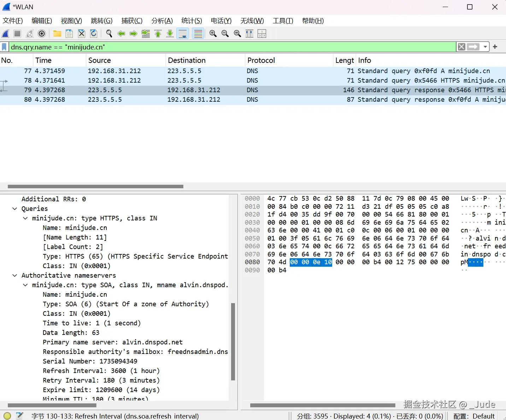Open the 电话(Y) menu
The width and height of the screenshot is (506, 420).
221,20
